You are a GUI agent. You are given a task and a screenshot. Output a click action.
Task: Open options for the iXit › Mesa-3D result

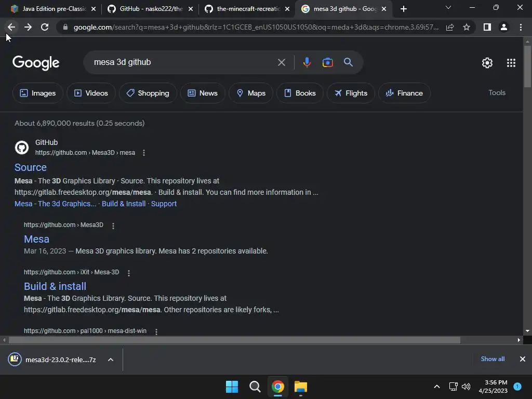point(129,273)
